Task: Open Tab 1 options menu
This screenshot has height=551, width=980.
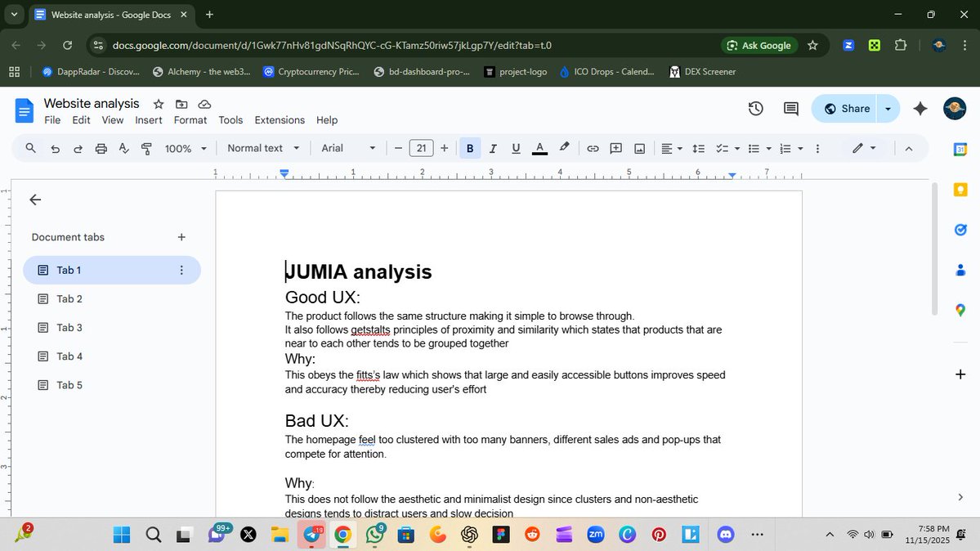Action: [181, 270]
